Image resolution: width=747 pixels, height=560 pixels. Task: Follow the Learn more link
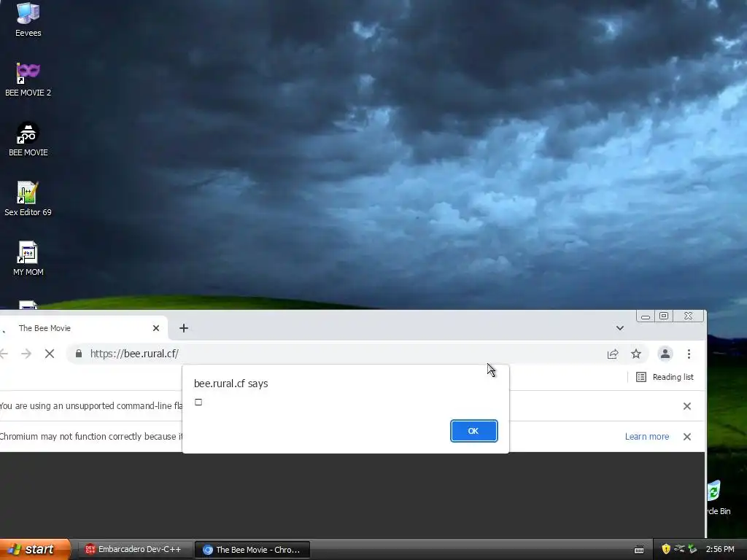click(x=647, y=437)
